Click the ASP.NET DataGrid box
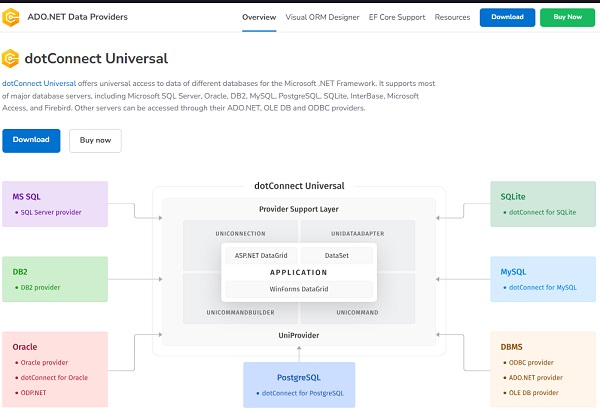The height and width of the screenshot is (413, 600). pyautogui.click(x=261, y=255)
